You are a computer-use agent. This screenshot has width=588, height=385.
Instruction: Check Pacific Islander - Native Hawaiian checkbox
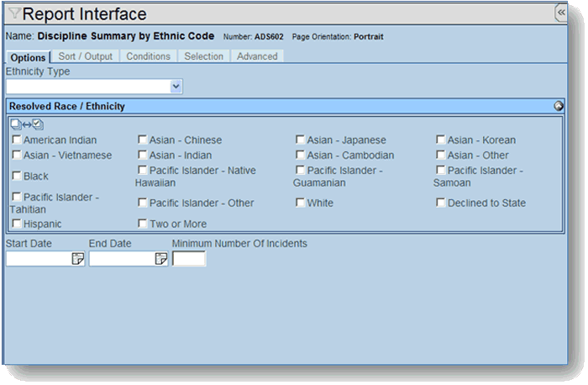click(142, 170)
